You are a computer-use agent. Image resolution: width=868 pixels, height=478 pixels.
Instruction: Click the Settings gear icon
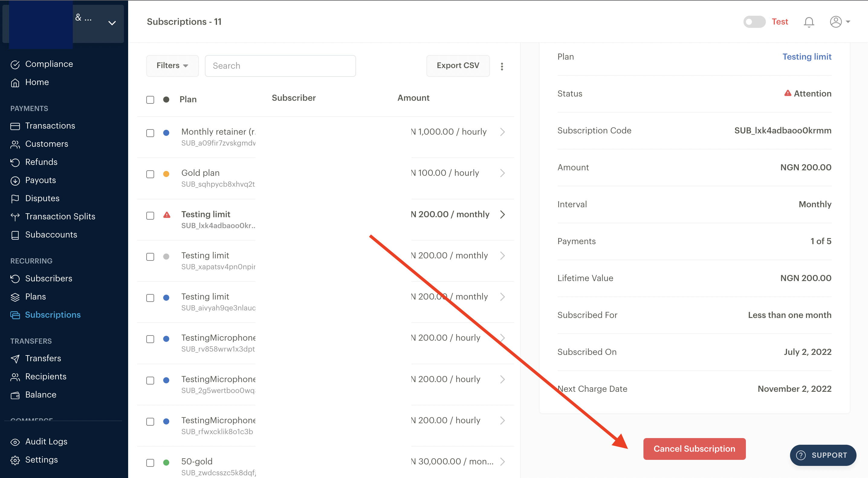coord(15,460)
